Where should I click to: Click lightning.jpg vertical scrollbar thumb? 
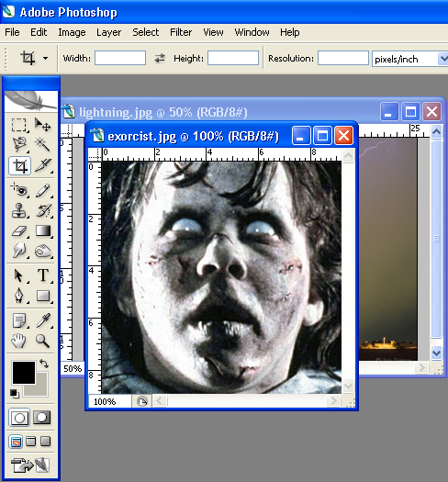click(x=436, y=239)
